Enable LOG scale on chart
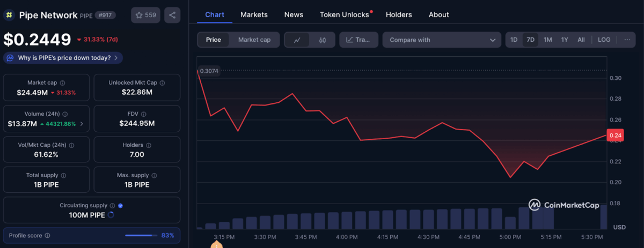 click(x=604, y=40)
